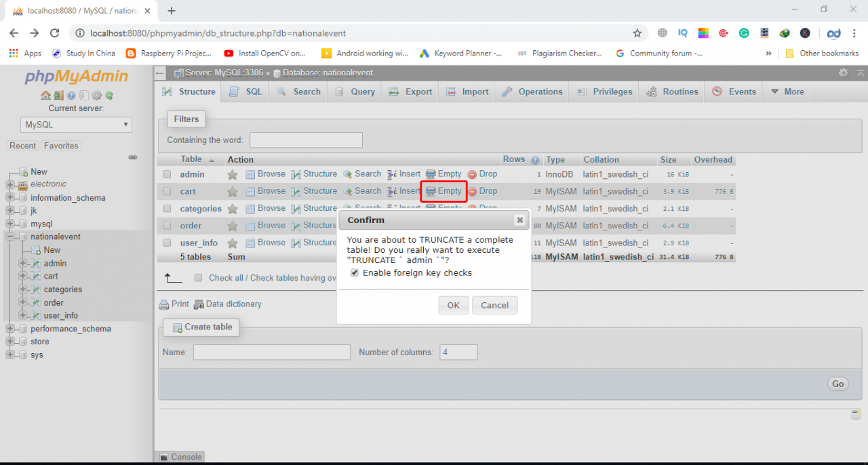Select the admin table checkbox
Screen dimensions: 868x465
pyautogui.click(x=167, y=174)
